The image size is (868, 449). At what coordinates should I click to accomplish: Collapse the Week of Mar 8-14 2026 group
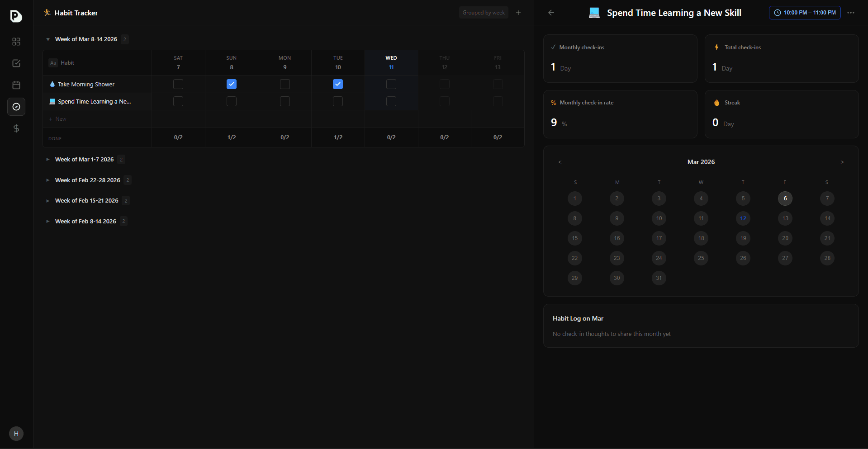48,39
